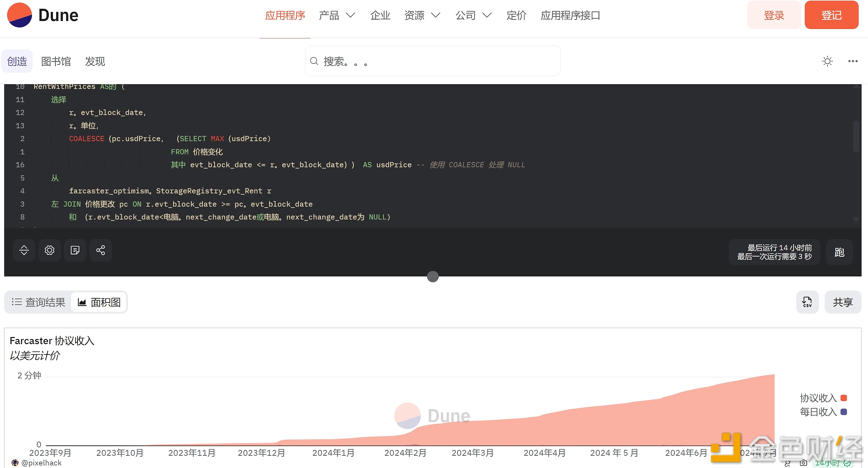Click the r。单位 code line

(x=84, y=125)
